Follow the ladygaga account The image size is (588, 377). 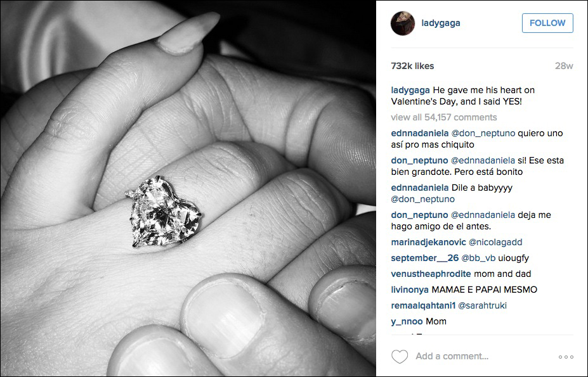point(547,23)
